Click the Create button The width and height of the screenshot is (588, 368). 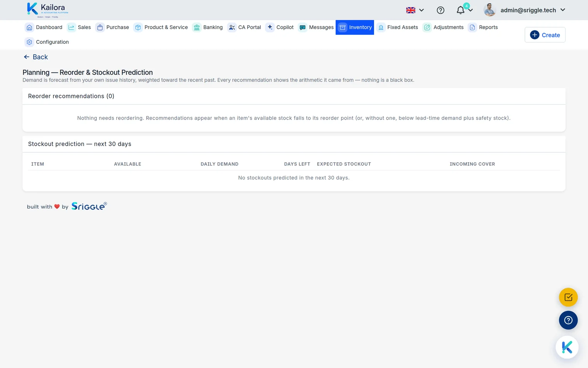(x=545, y=35)
